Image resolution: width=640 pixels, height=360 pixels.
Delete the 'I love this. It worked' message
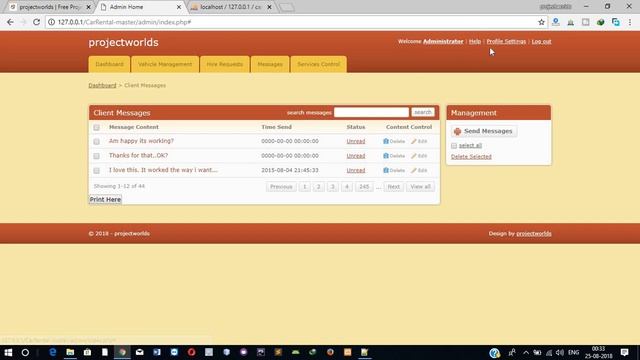[394, 170]
